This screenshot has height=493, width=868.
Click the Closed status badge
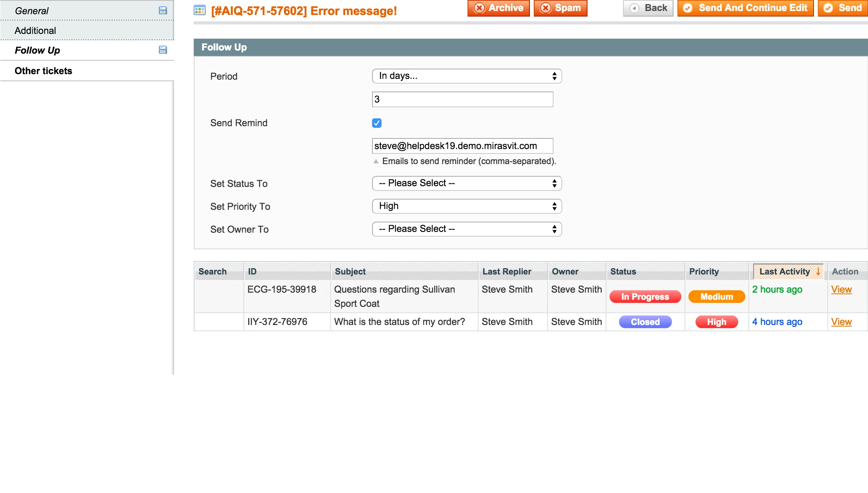pyautogui.click(x=645, y=322)
